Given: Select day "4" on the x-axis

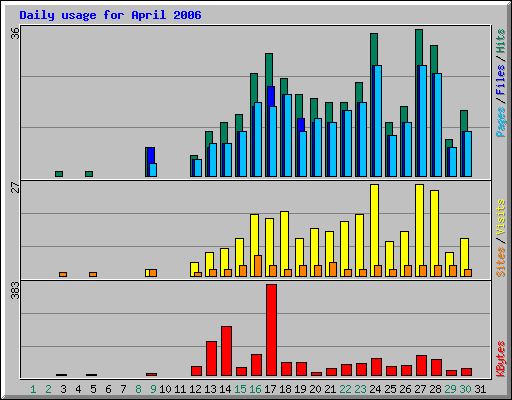Looking at the screenshot, I should 78,389.
